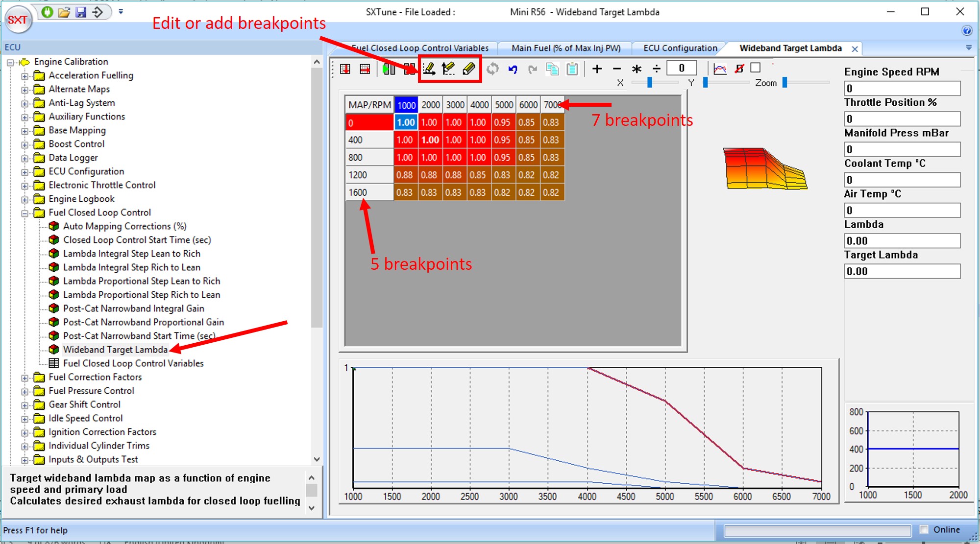The height and width of the screenshot is (544, 980).
Task: Collapse the Fuel Closed Loop Control folder
Action: click(24, 213)
